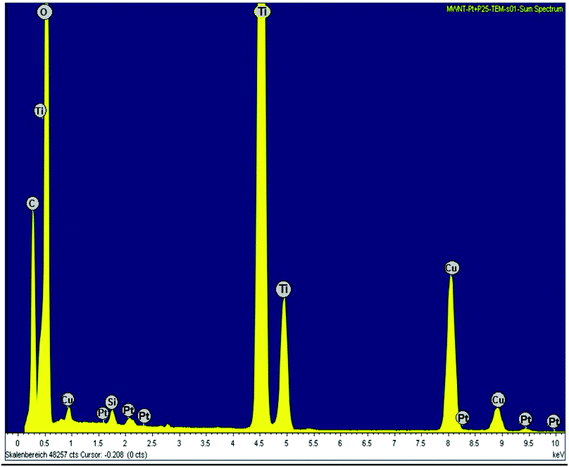Select the 2.5 axis tick label

tap(152, 443)
